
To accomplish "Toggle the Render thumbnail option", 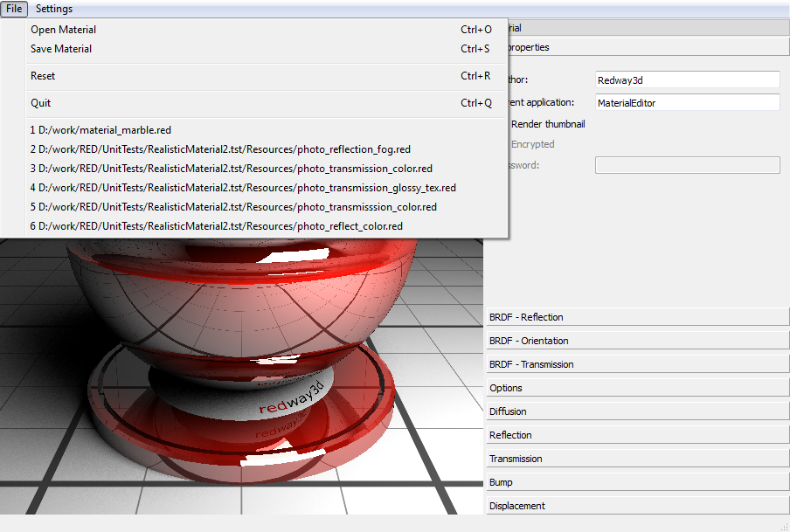I will (x=547, y=124).
